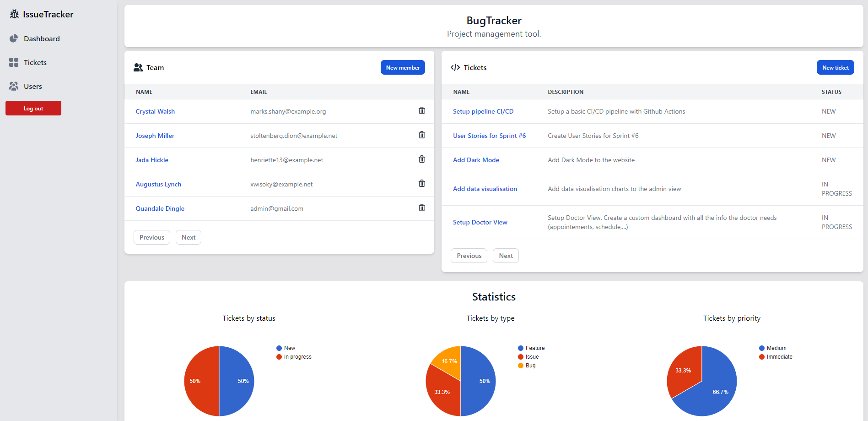
Task: Click the bug logo next to IssueTracker
Action: tap(14, 14)
